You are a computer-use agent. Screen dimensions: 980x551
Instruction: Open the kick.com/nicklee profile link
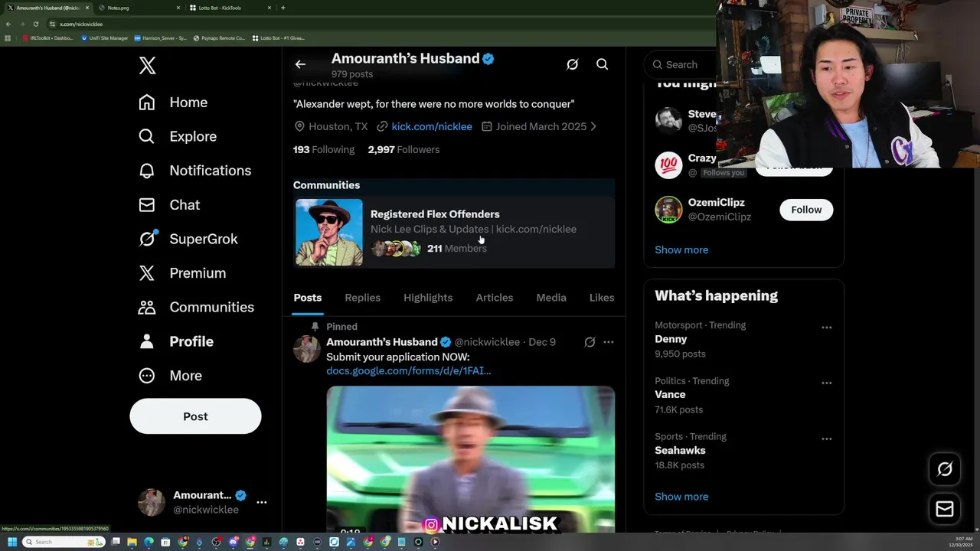coord(432,126)
